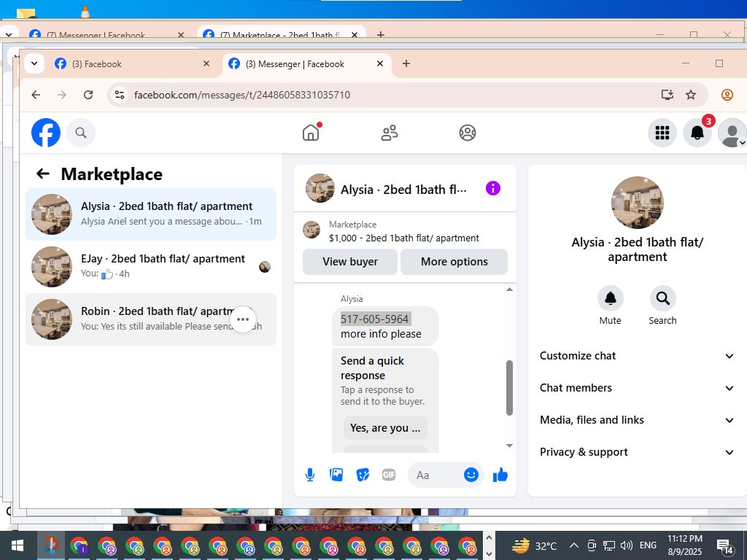Show hidden system tray icons chevron
The height and width of the screenshot is (560, 747).
(574, 545)
